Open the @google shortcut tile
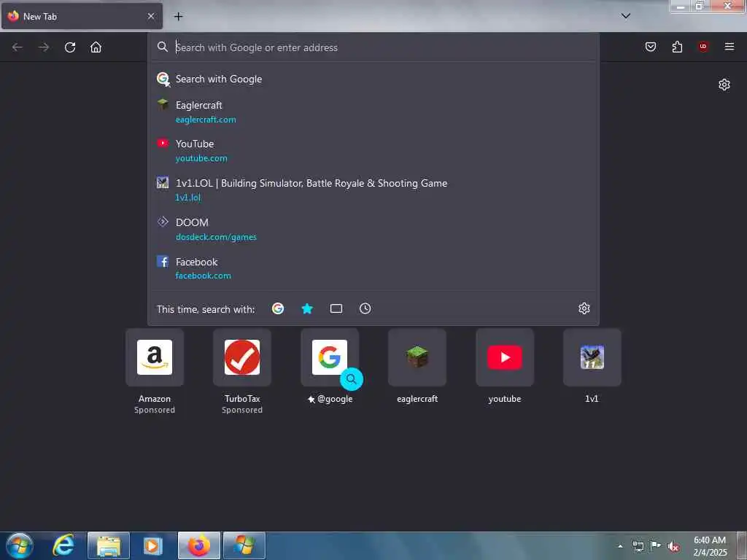The image size is (747, 560). click(330, 357)
